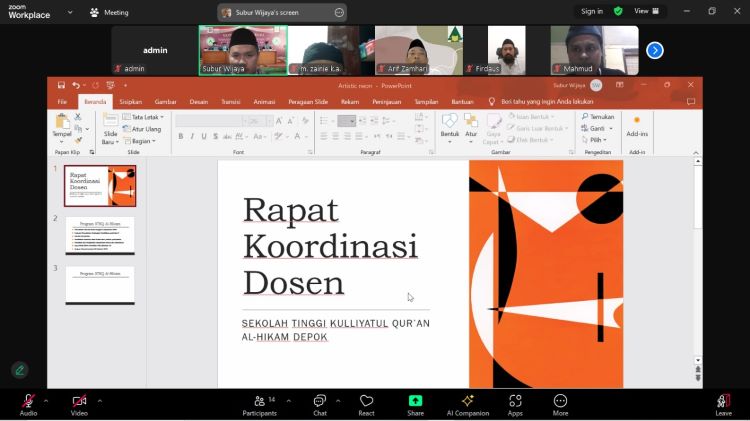Open the Zoom Chat panel
The height and width of the screenshot is (421, 750).
[x=319, y=401]
